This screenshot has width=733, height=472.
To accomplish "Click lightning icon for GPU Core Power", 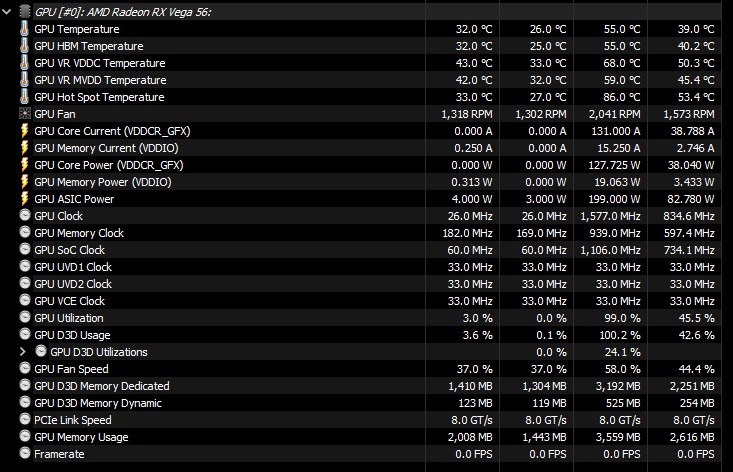I will pyautogui.click(x=24, y=164).
